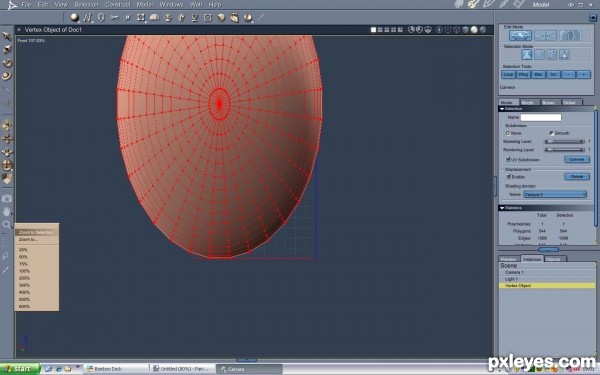Click the Inv selection tool button
The image size is (600, 375).
(553, 75)
